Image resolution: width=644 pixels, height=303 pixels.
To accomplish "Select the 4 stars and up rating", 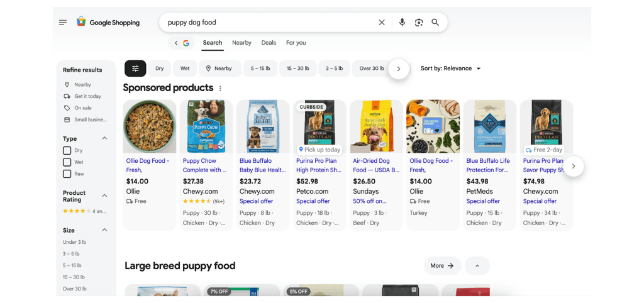I will click(x=84, y=211).
